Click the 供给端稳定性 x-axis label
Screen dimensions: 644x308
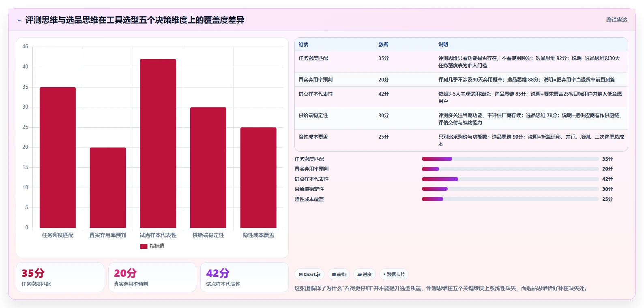pos(208,235)
